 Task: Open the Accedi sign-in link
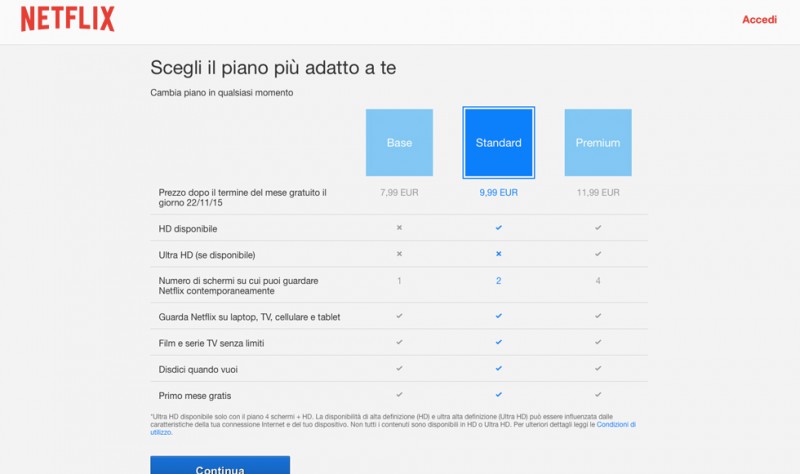coord(759,19)
